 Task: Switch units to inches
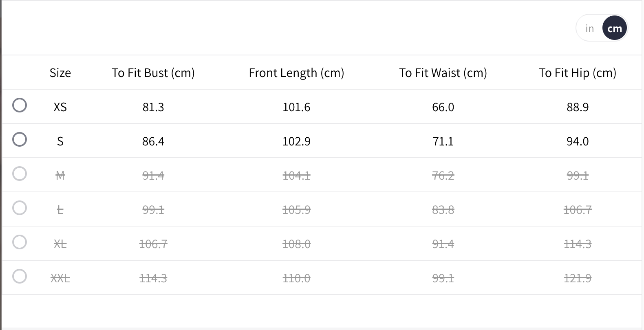pyautogui.click(x=589, y=29)
